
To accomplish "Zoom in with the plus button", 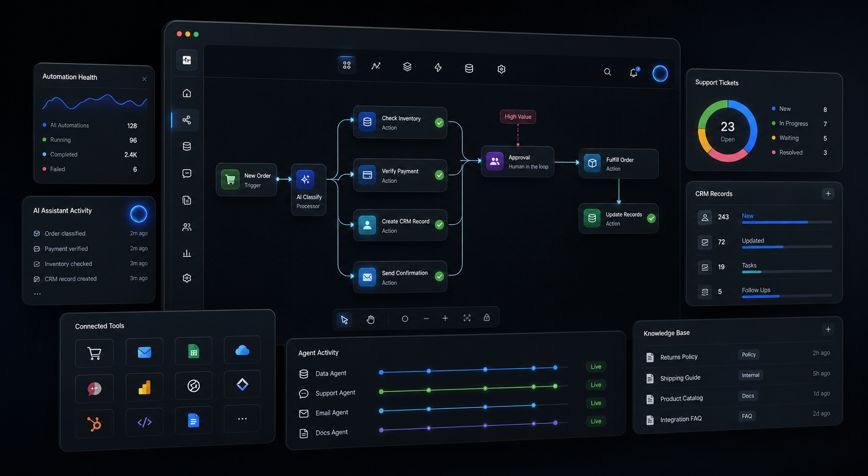I will 445,318.
